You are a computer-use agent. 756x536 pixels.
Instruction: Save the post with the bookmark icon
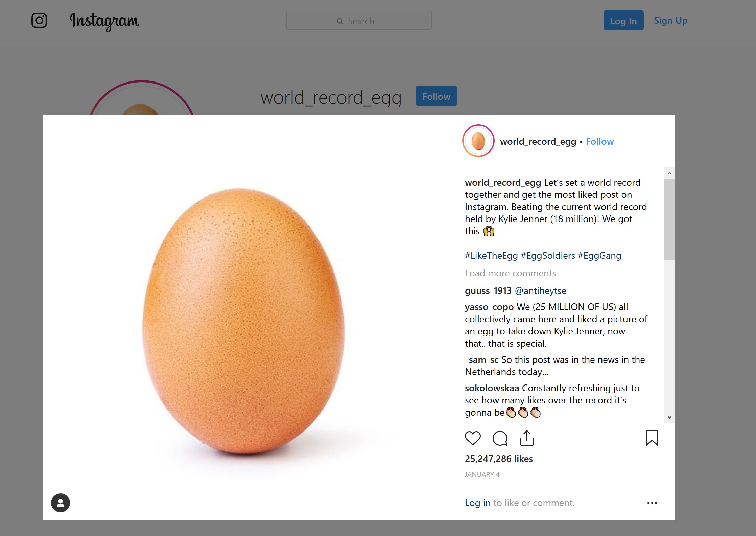click(652, 438)
